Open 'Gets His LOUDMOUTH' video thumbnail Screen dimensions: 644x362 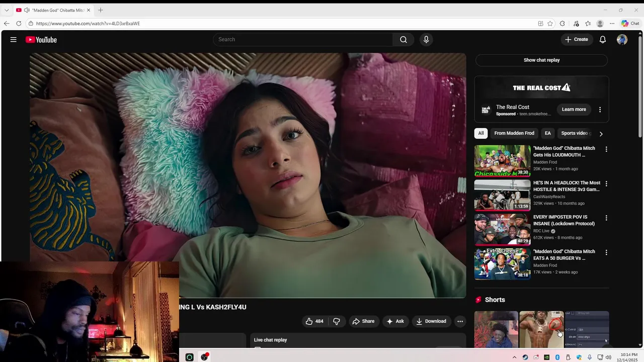coord(502,161)
